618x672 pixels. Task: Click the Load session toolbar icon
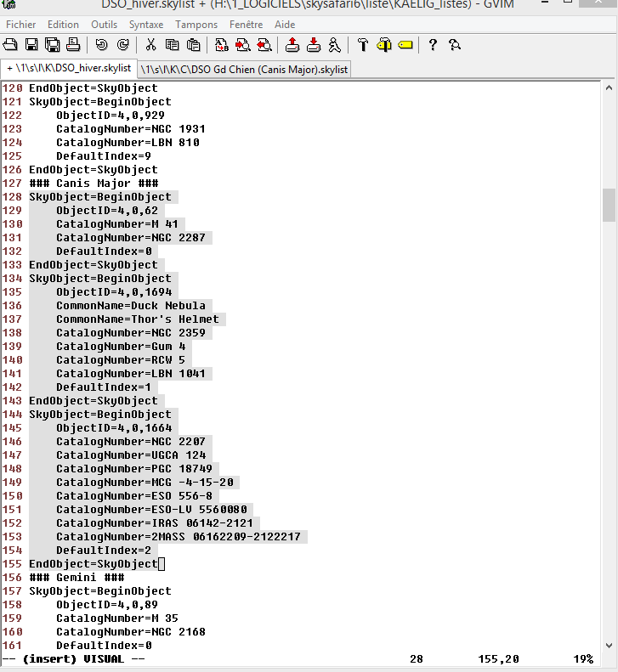coord(292,44)
